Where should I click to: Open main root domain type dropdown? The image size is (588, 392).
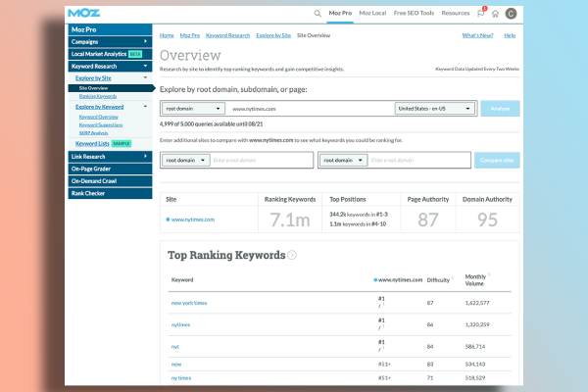tap(193, 109)
